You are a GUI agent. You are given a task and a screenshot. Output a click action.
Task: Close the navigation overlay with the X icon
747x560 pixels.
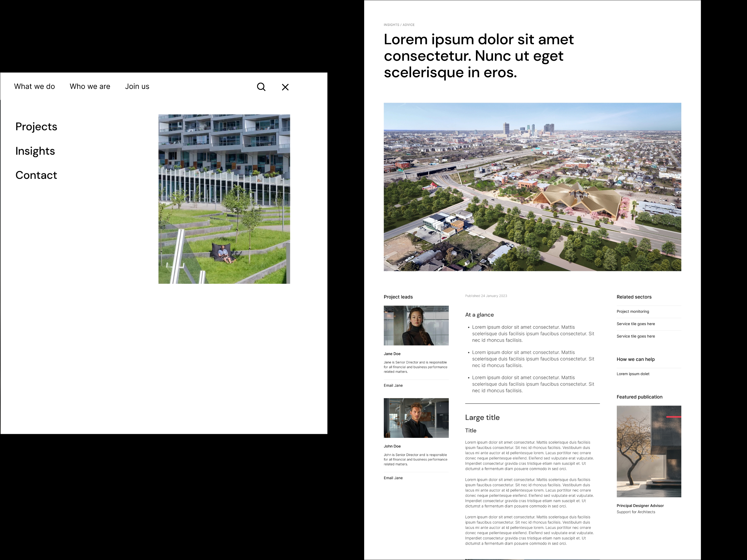[285, 87]
